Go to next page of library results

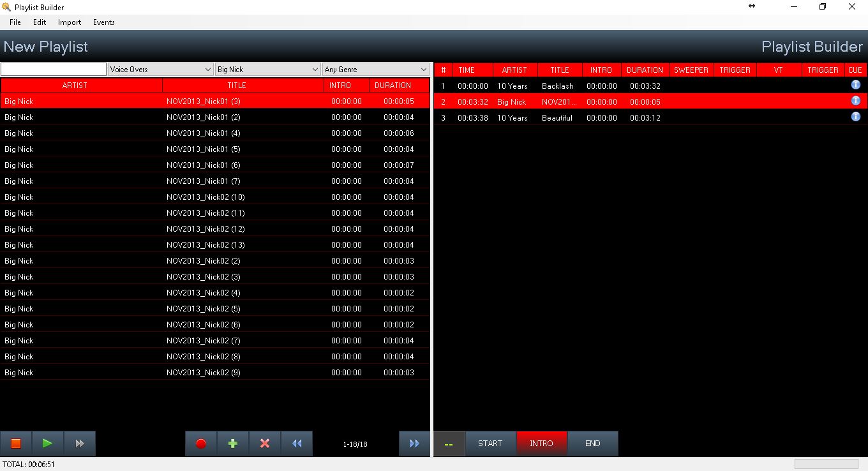point(415,444)
